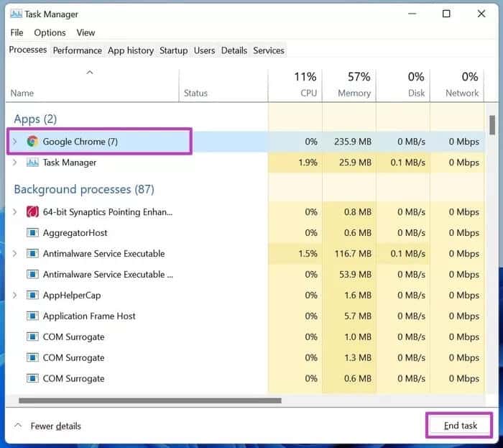Click the AppHelperCap process icon

32,296
